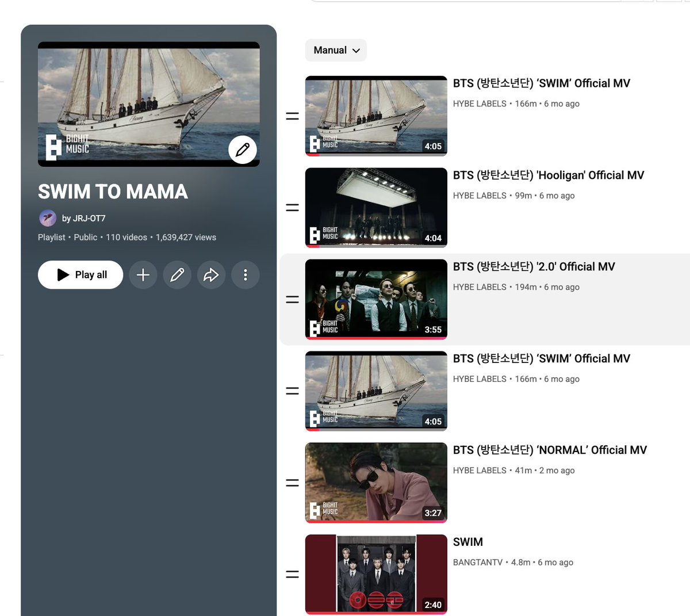Play all videos in the playlist

(x=80, y=275)
